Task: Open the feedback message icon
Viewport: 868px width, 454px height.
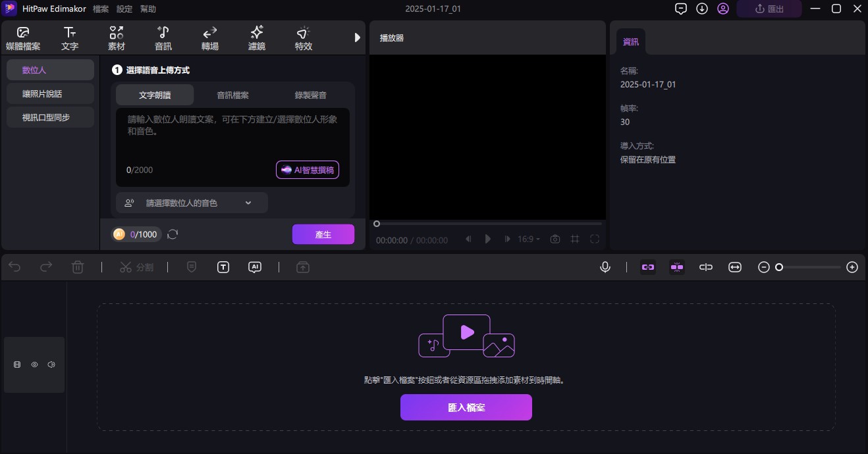Action: click(x=682, y=9)
